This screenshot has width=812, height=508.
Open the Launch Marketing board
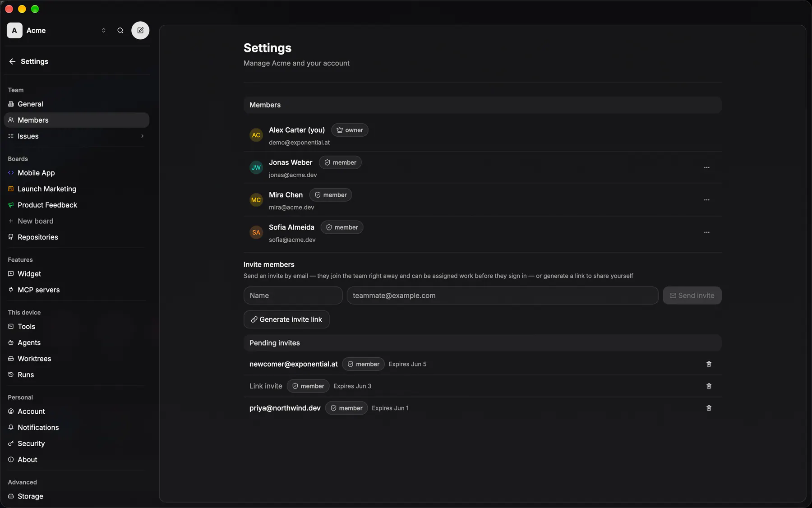point(77,189)
